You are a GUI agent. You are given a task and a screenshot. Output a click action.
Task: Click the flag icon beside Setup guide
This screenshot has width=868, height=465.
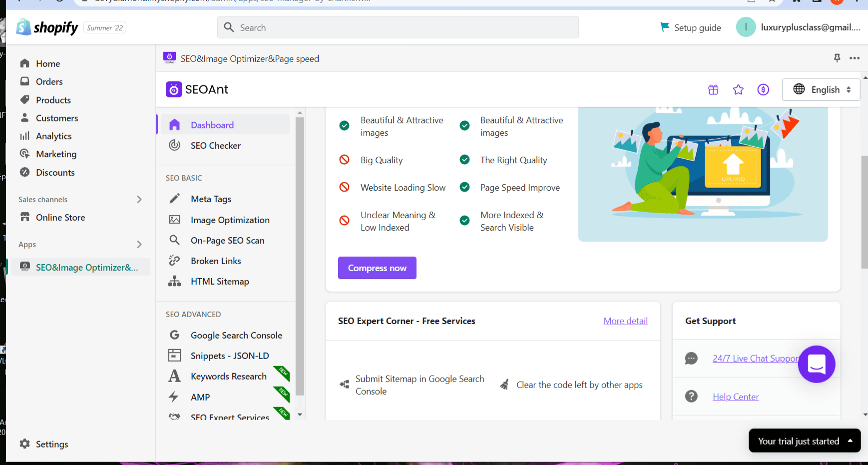click(665, 27)
